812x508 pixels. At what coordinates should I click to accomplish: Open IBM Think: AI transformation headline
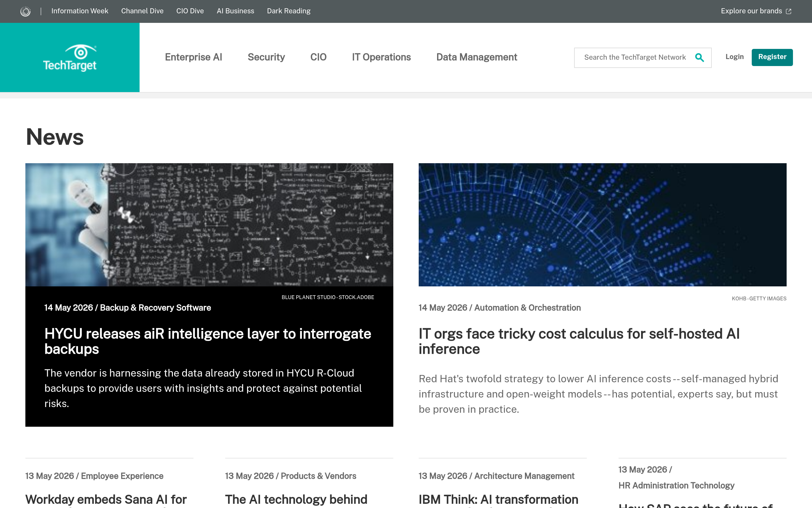tap(498, 500)
